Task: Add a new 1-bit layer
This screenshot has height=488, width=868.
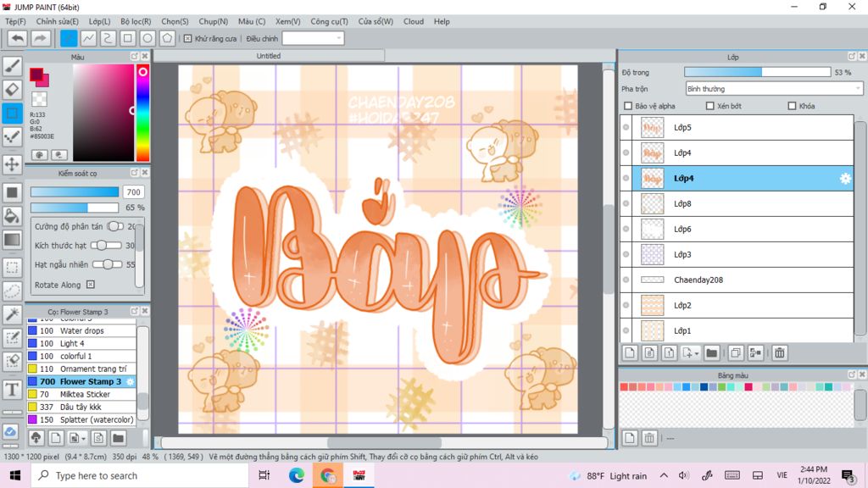Action: pyautogui.click(x=670, y=353)
